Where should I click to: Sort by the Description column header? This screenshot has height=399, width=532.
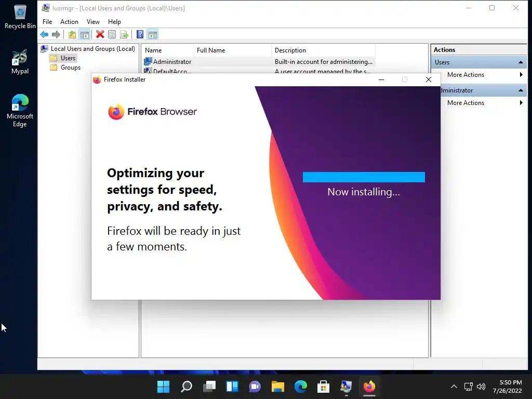(x=323, y=50)
